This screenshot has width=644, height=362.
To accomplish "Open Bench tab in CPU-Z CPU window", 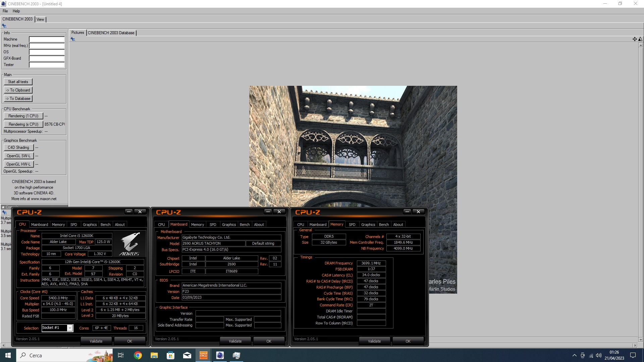I will tap(105, 225).
